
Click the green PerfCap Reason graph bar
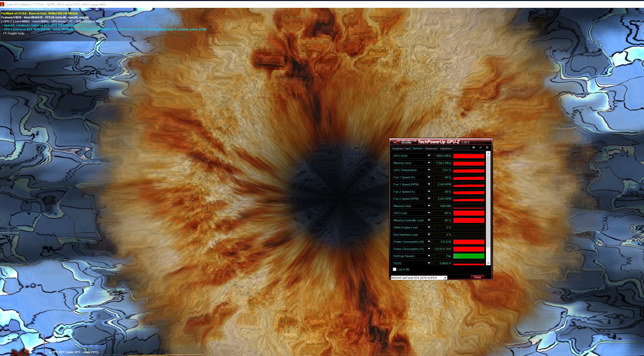click(x=469, y=256)
